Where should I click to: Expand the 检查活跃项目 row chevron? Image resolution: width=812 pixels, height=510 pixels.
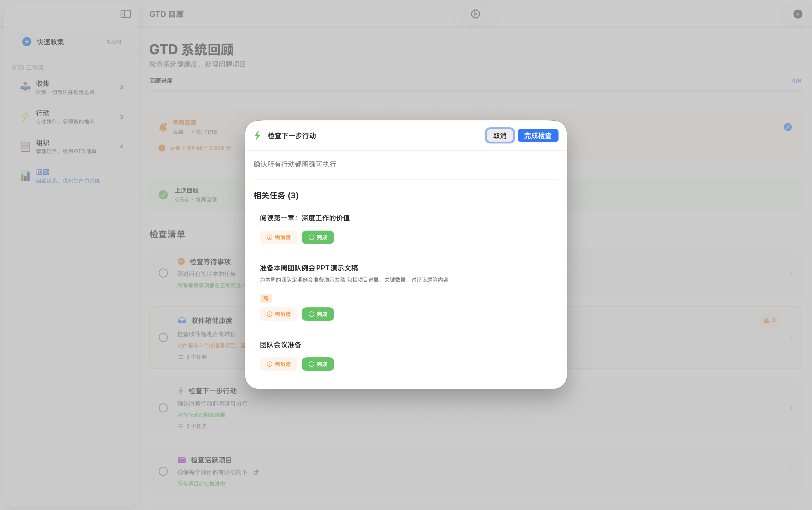pos(791,471)
